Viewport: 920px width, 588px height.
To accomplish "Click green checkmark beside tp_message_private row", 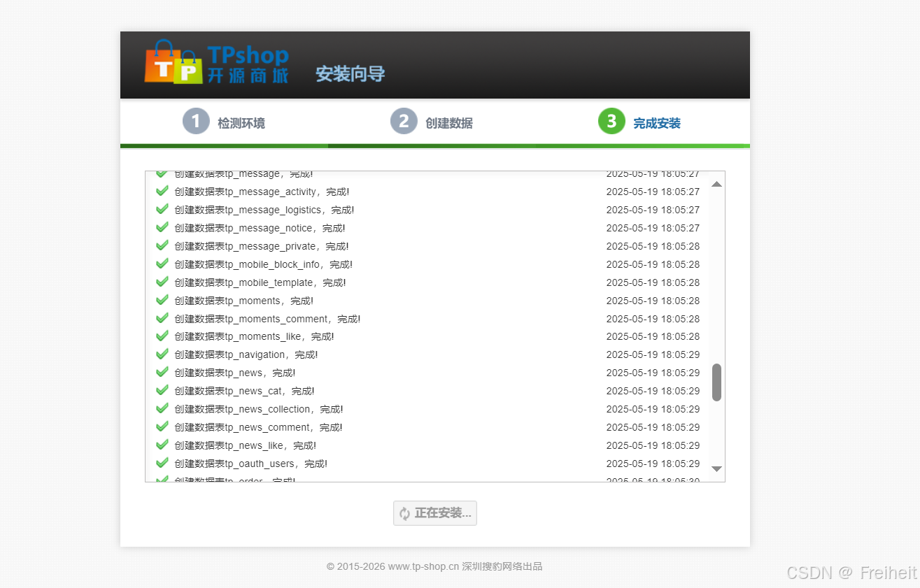I will pyautogui.click(x=162, y=245).
